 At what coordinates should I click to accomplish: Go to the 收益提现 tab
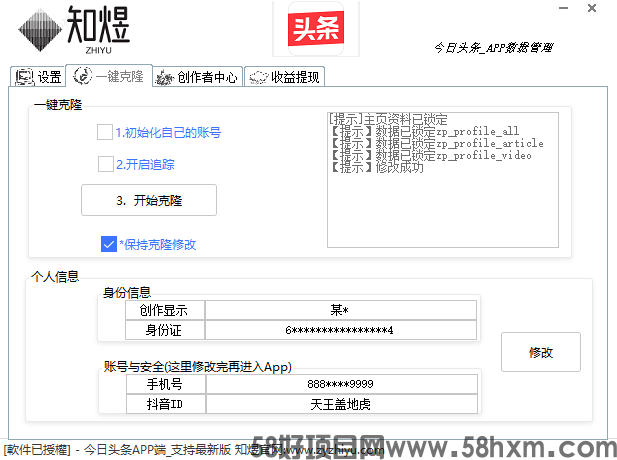pos(284,76)
